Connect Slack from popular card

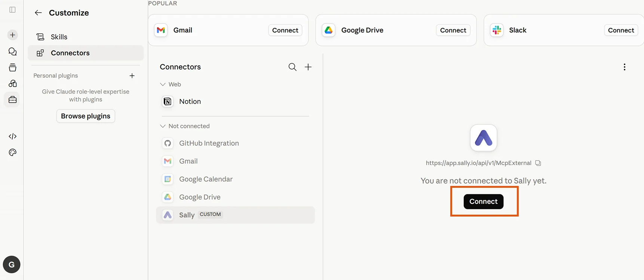tap(621, 30)
